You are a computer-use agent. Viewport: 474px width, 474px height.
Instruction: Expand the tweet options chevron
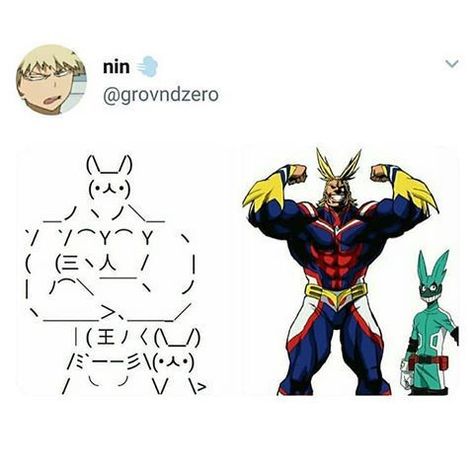452,63
